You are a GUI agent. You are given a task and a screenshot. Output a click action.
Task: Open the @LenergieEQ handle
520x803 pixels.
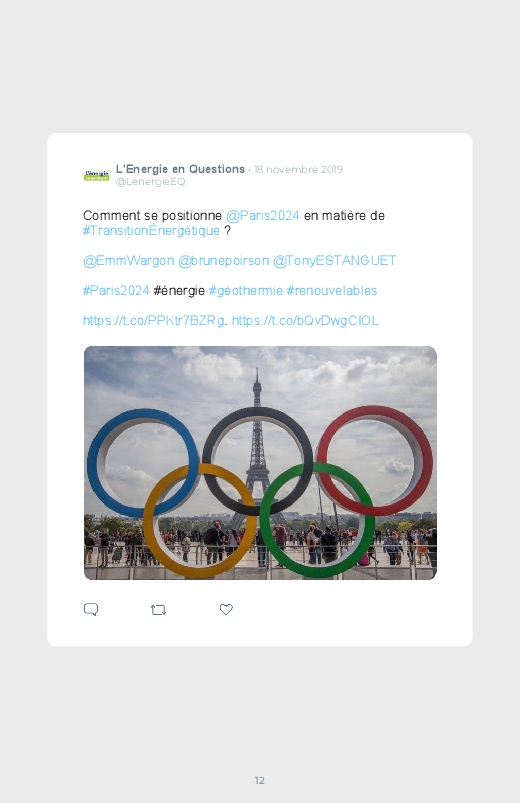pos(151,182)
